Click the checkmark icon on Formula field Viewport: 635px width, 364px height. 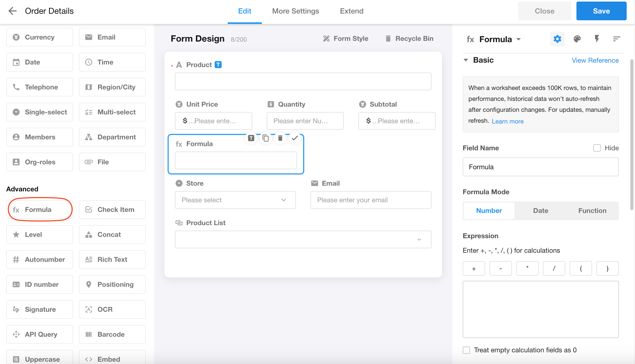pos(295,138)
